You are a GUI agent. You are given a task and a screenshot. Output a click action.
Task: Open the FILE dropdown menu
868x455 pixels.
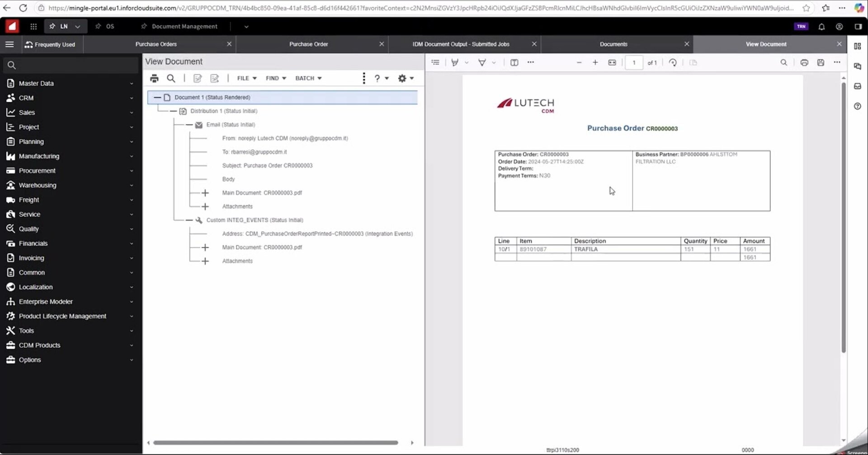(x=246, y=78)
